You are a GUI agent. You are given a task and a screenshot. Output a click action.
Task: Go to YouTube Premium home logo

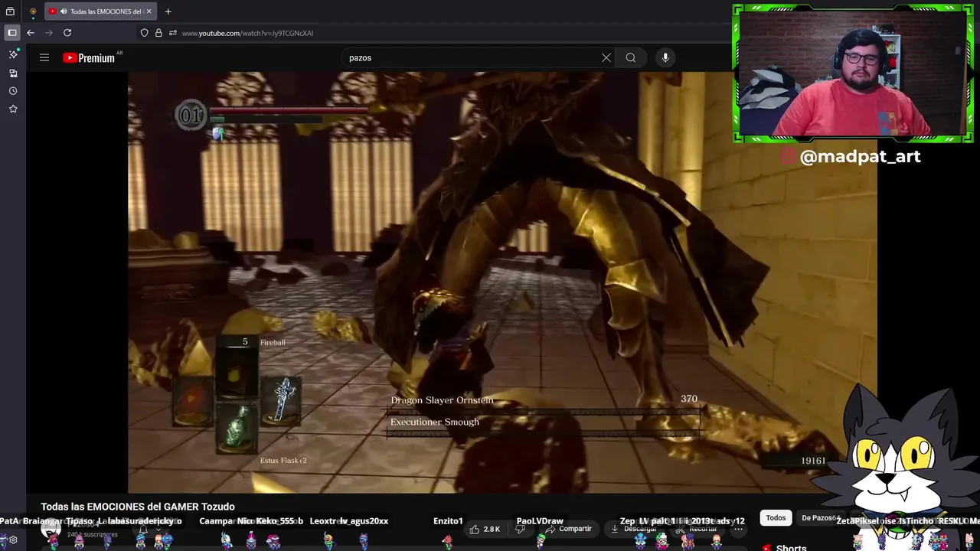coord(89,57)
